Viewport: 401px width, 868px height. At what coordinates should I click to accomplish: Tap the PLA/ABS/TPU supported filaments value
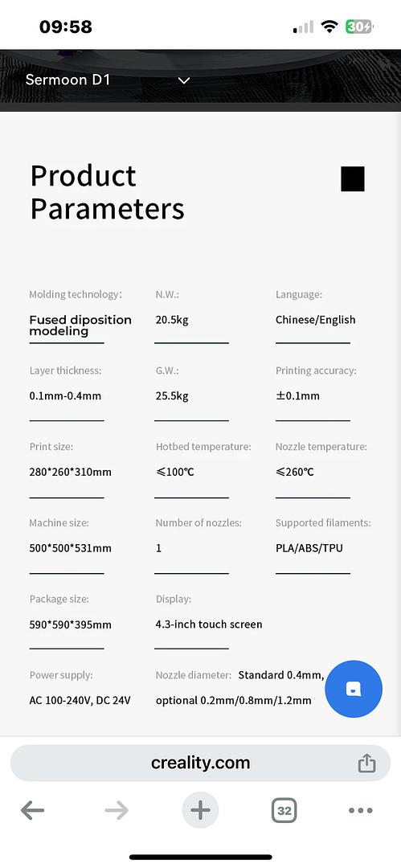pyautogui.click(x=309, y=549)
